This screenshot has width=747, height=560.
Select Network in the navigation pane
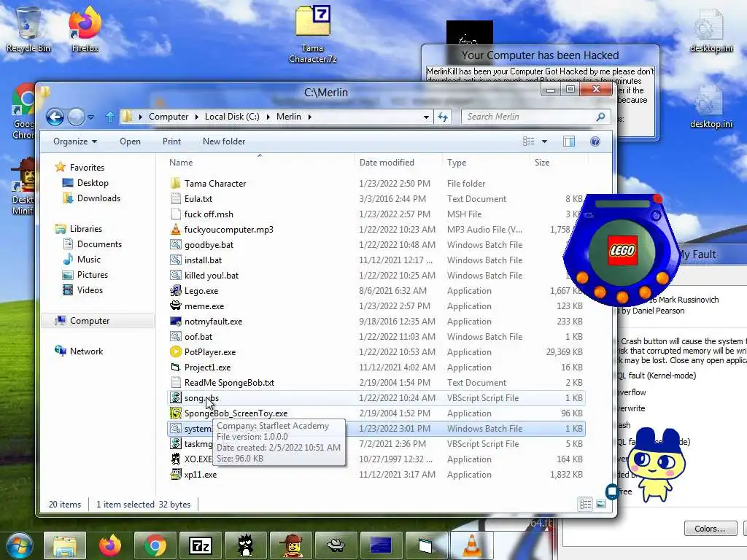(86, 351)
